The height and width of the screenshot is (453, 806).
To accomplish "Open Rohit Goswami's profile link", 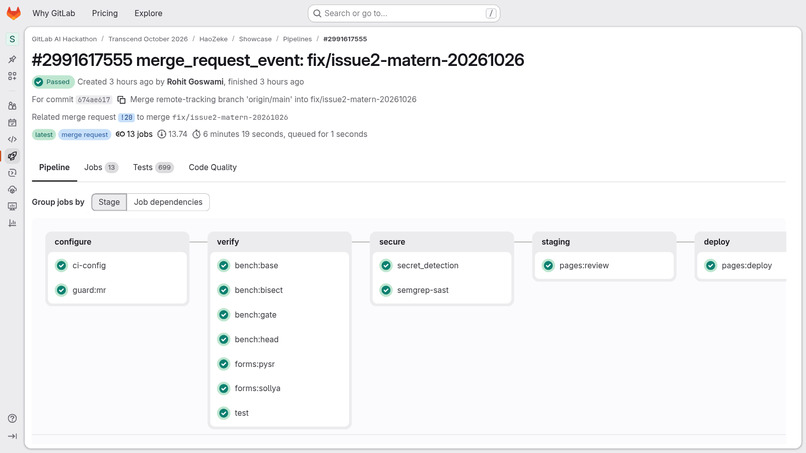I will [x=195, y=82].
